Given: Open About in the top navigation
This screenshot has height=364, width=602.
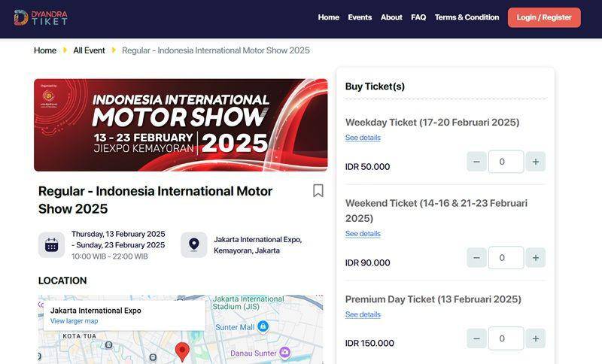Looking at the screenshot, I should click(x=391, y=17).
